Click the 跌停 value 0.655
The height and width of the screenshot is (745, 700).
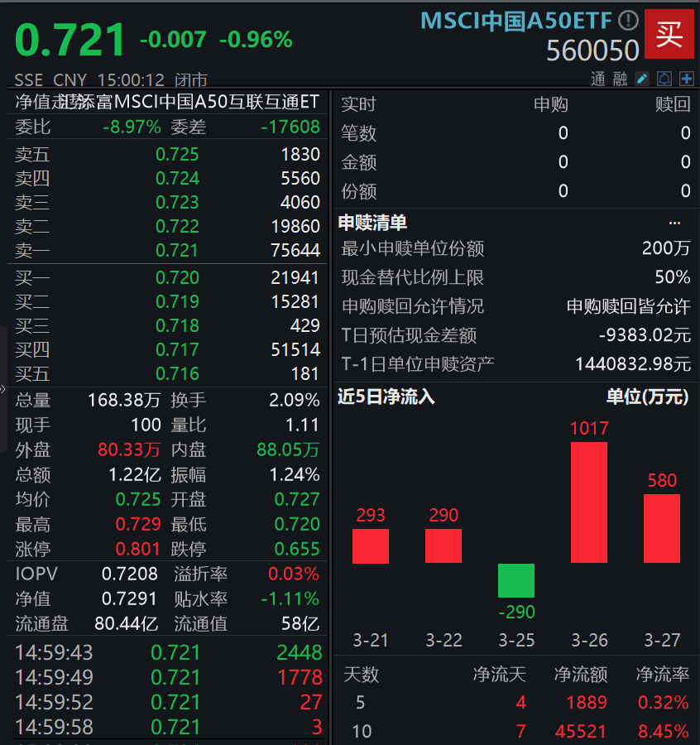click(297, 549)
